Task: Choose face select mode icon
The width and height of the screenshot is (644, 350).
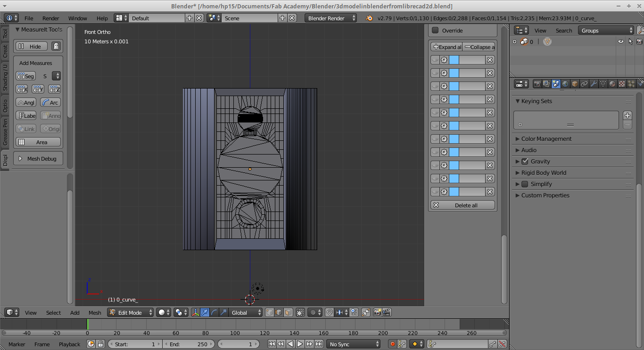Action: (288, 312)
